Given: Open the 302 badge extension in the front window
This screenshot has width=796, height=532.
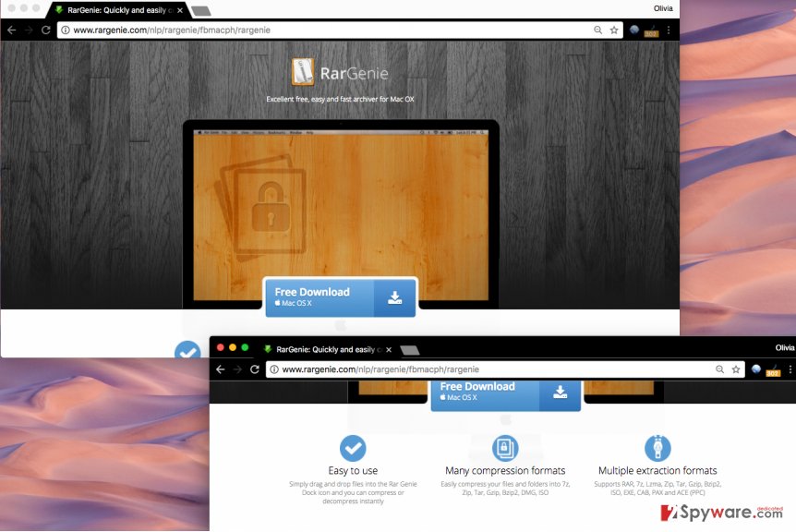Looking at the screenshot, I should point(773,370).
